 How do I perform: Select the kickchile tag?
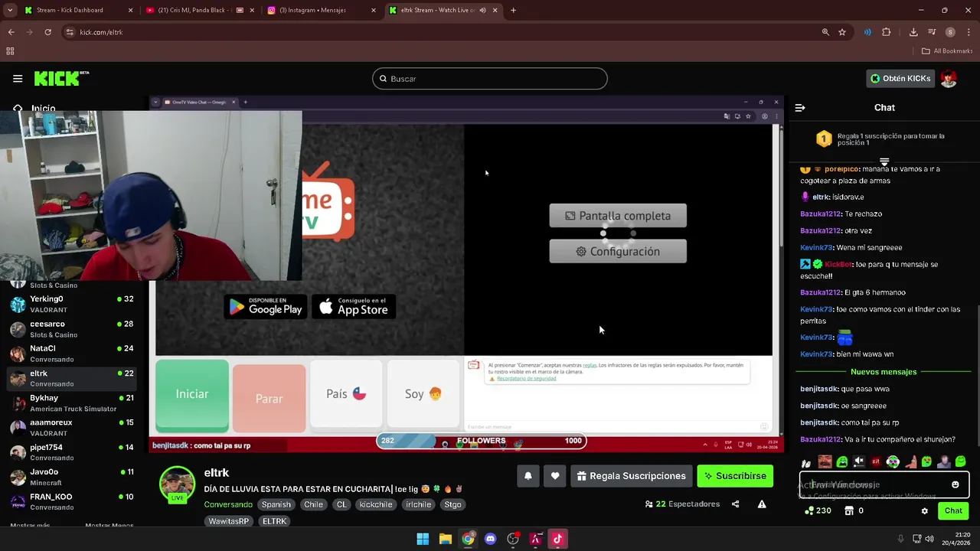[376, 504]
